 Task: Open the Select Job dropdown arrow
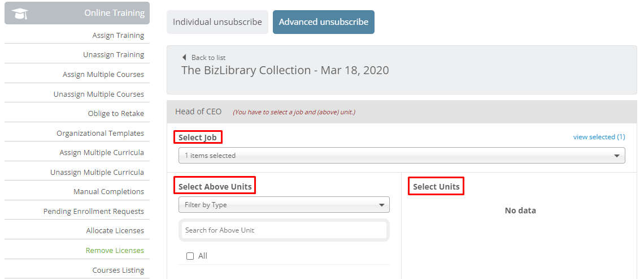click(616, 156)
